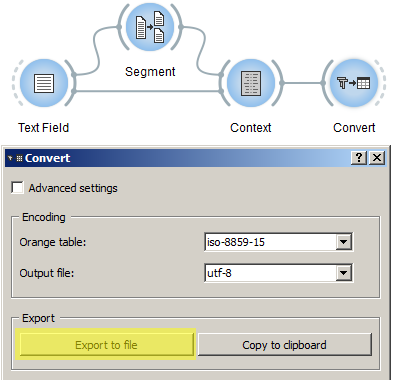
Task: Open the Output file encoding dropdown
Action: pos(344,273)
